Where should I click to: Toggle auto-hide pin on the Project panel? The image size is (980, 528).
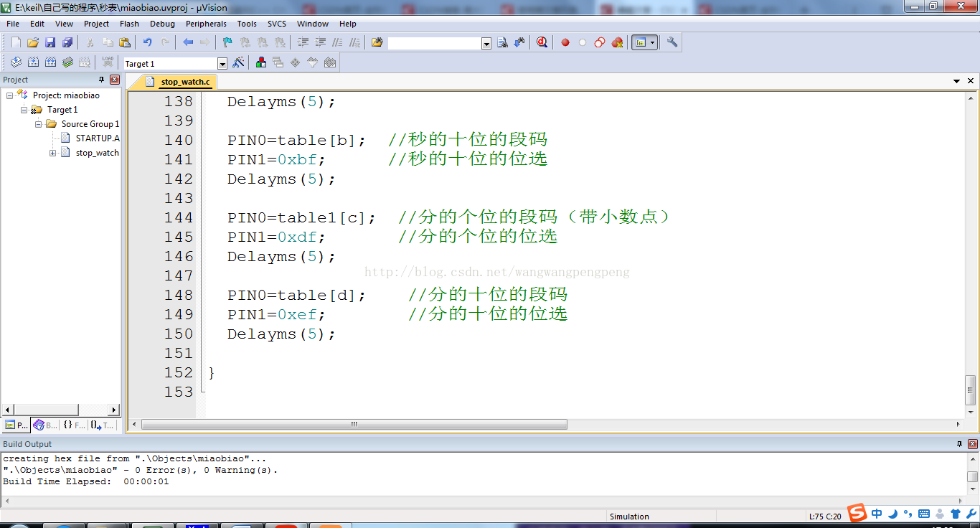coord(101,80)
